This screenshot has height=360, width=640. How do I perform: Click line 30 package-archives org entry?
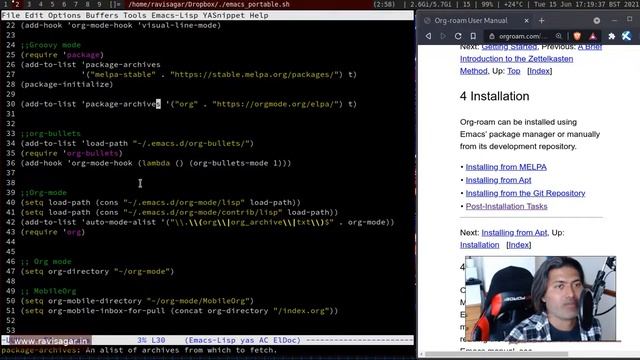(x=189, y=104)
